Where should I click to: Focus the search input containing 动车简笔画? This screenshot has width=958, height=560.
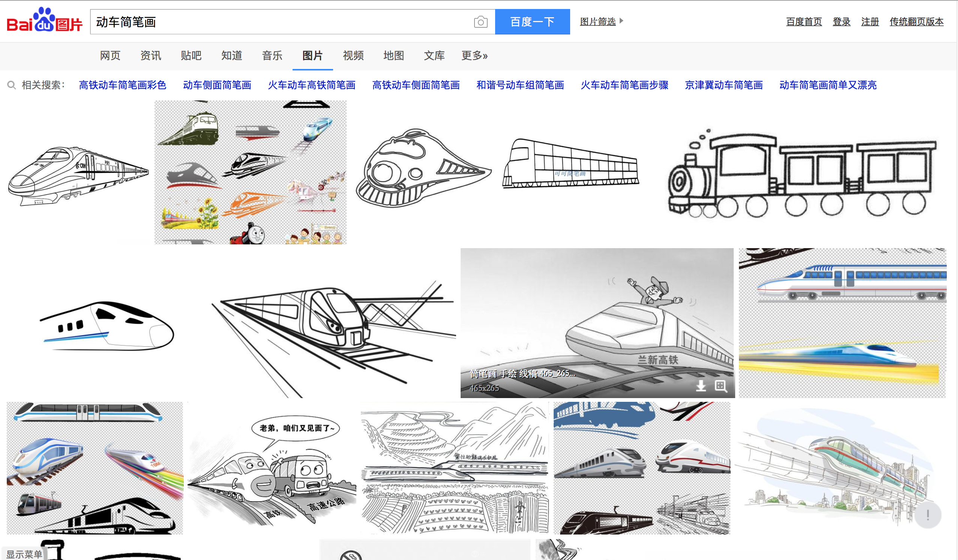click(281, 22)
